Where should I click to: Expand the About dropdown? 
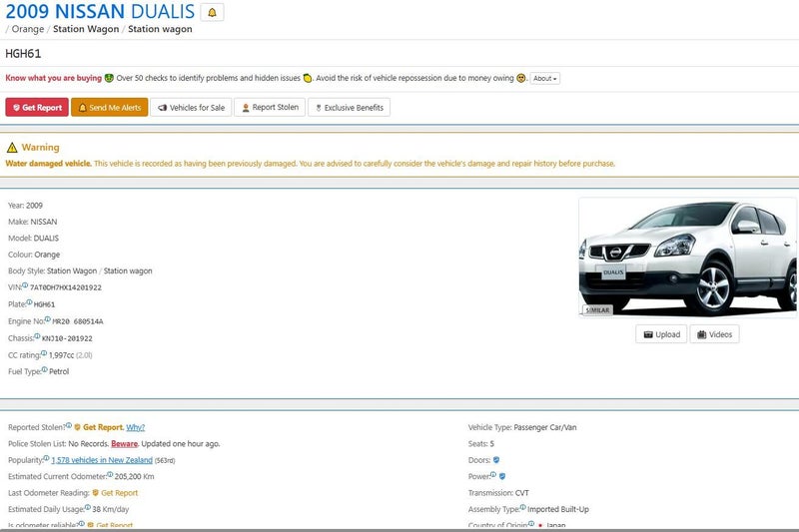(544, 78)
